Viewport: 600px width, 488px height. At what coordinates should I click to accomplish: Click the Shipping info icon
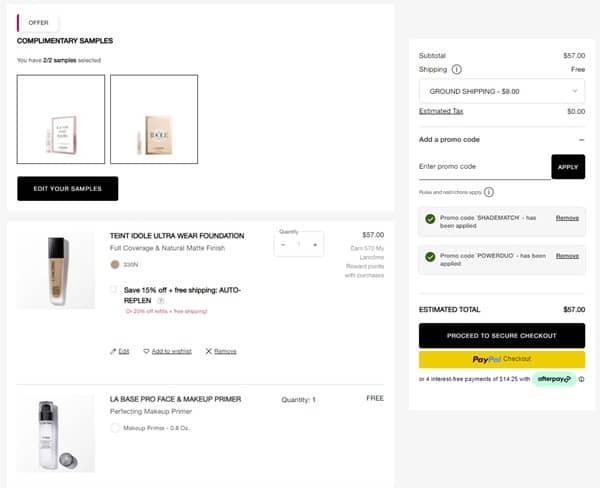pyautogui.click(x=457, y=69)
